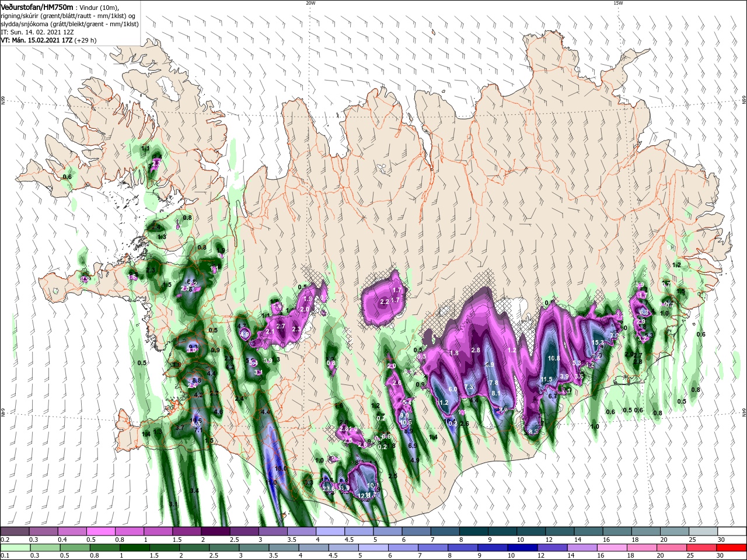Click the IT: Sun. 14. 02. 2021 12Z line

(x=36, y=32)
